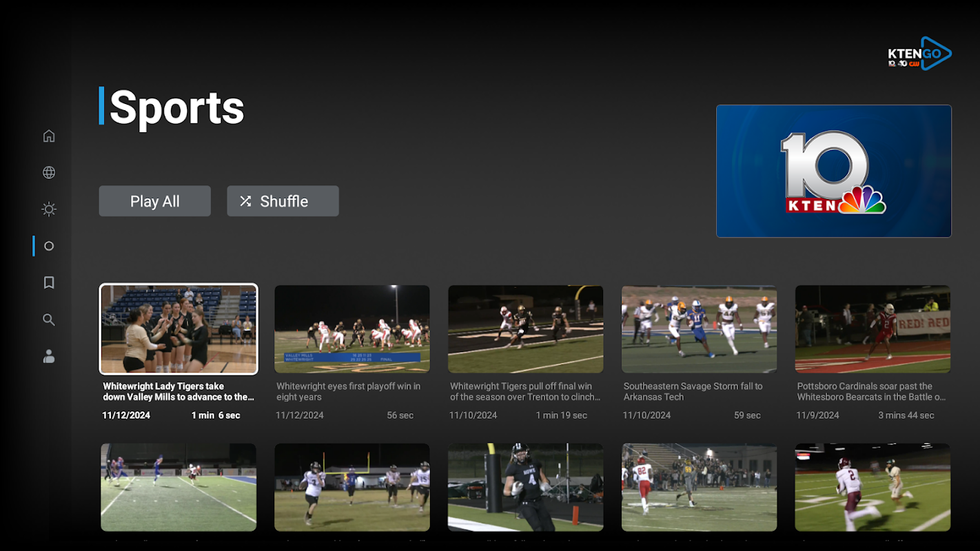Viewport: 980px width, 551px height.
Task: Open search via the magnifier icon
Action: [x=49, y=320]
